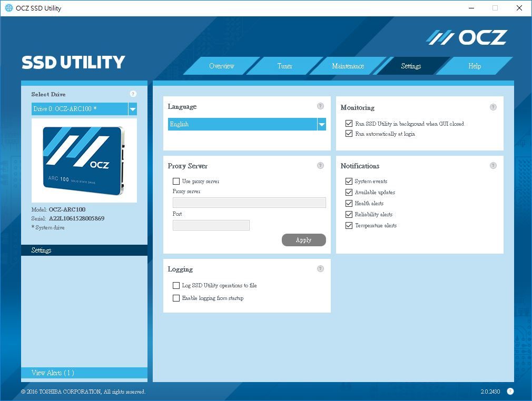Show help for Proxy Server section

[320, 165]
